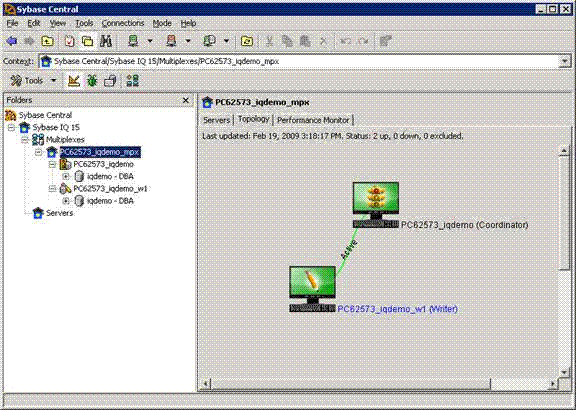Viewport: 576px width, 410px height.
Task: Click the multiplex servers toolbar icon
Action: click(x=132, y=80)
